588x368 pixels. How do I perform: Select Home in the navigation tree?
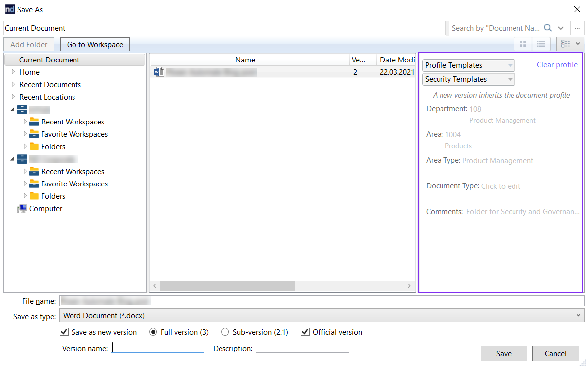tap(29, 72)
